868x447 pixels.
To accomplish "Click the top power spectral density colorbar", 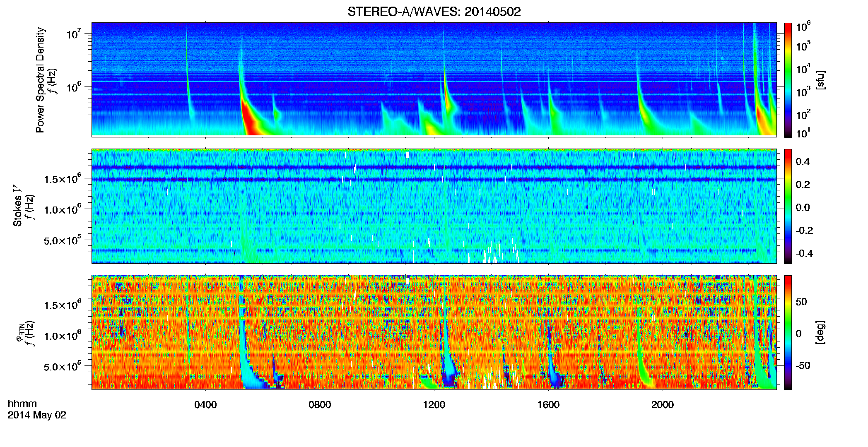I will [x=788, y=80].
